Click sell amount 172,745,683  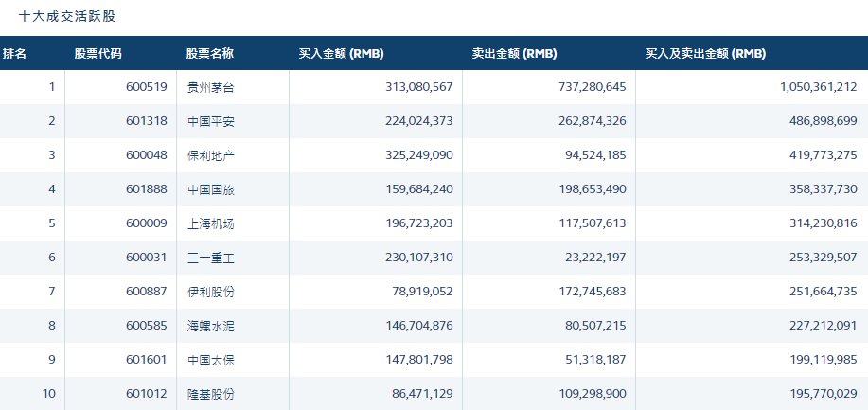593,292
